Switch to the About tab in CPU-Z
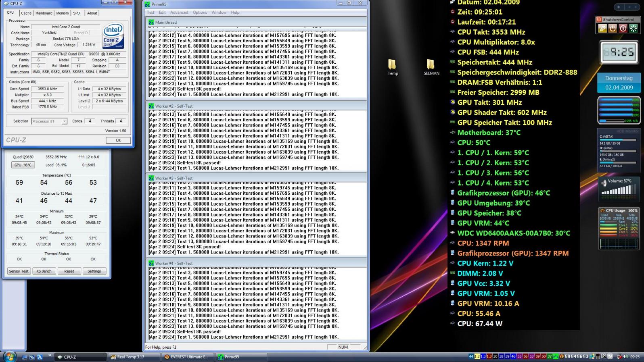 (92, 13)
